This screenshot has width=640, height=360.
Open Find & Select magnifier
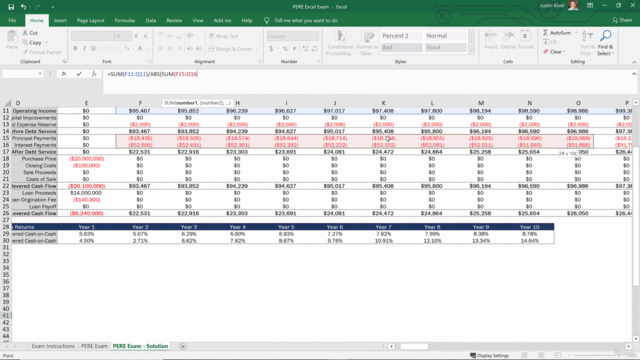click(606, 42)
